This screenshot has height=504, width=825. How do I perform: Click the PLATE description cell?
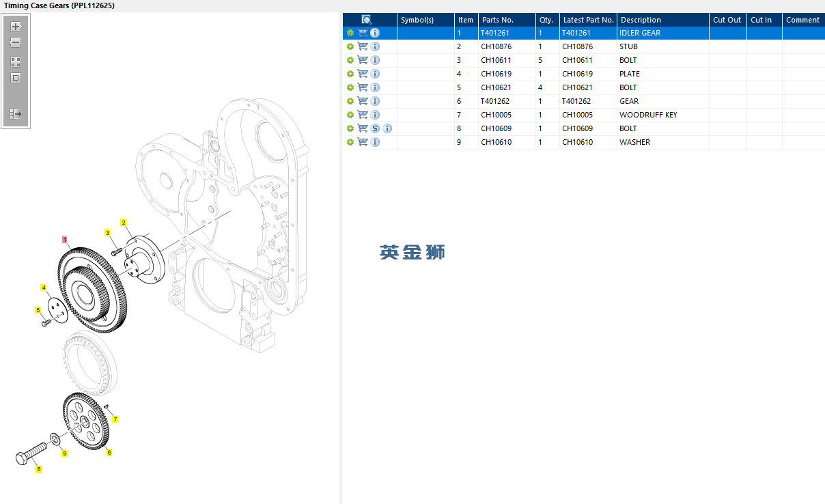663,74
